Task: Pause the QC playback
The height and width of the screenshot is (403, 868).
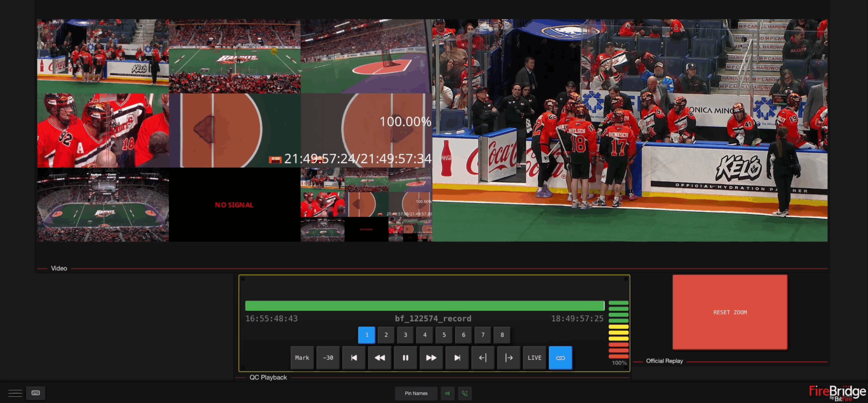Action: point(405,358)
